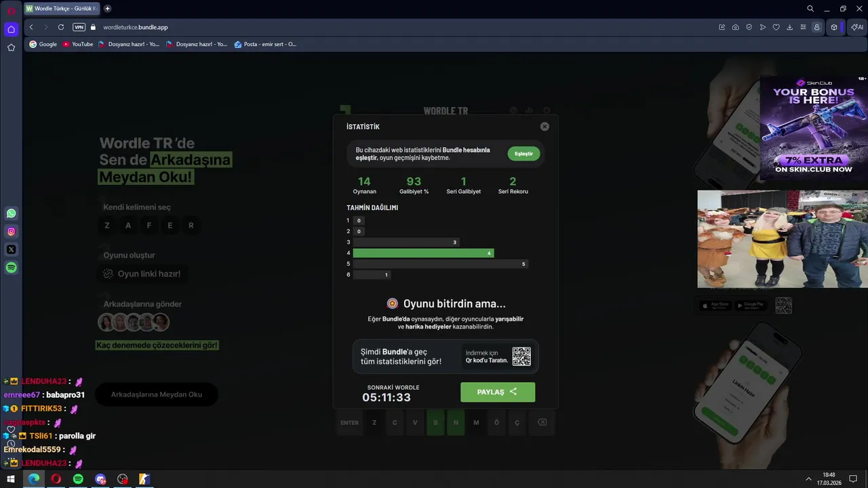Click the send paper plane icon
Image resolution: width=868 pixels, height=488 pixels.
763,27
